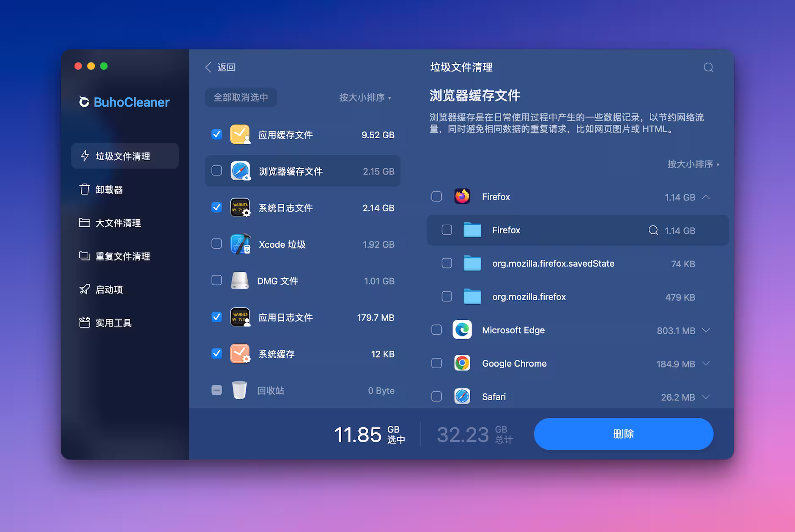Click the org.mozilla.firefox.savedState folder icon

coord(472,263)
